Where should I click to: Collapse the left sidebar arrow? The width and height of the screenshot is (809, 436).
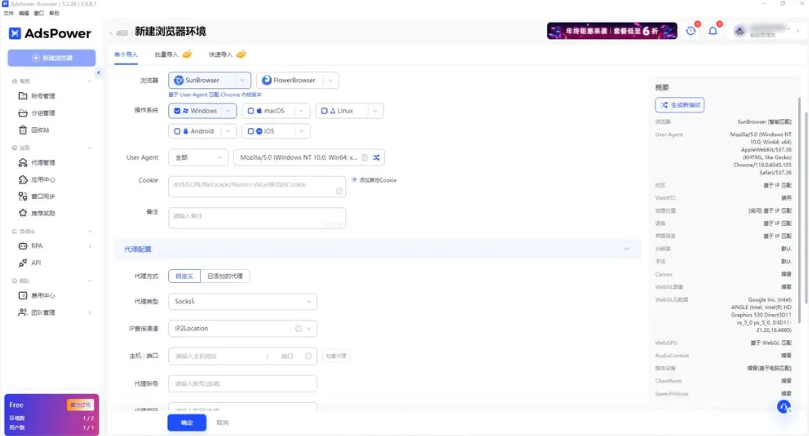tap(98, 73)
